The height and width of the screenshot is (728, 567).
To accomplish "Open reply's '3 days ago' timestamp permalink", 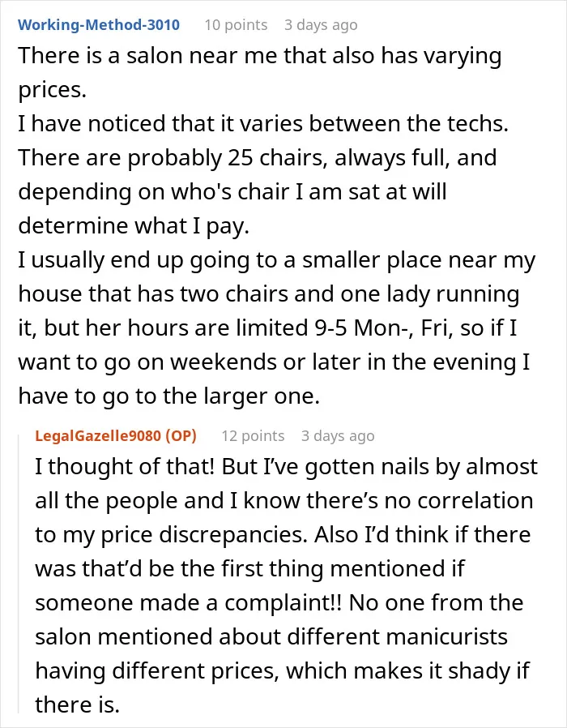I will [x=337, y=435].
